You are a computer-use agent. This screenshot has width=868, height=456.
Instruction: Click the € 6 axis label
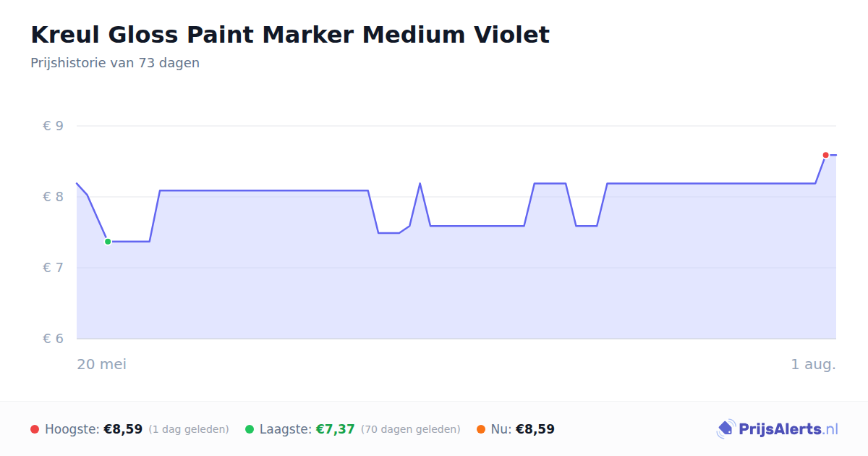click(54, 339)
